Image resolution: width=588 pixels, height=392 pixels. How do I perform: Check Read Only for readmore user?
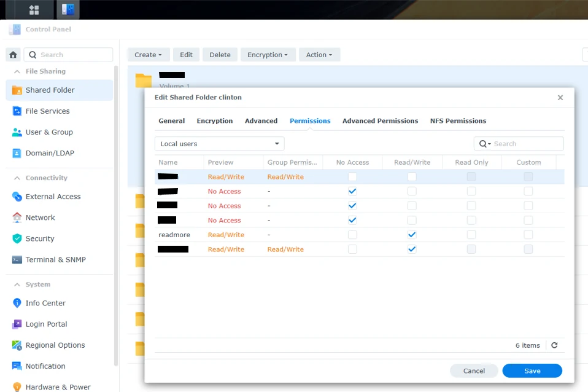tap(471, 235)
